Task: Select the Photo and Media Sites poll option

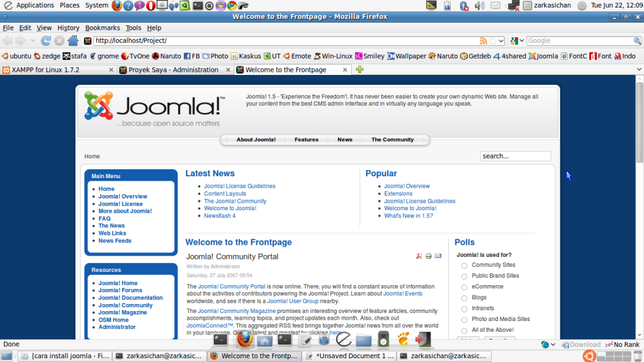Action: 464,320
